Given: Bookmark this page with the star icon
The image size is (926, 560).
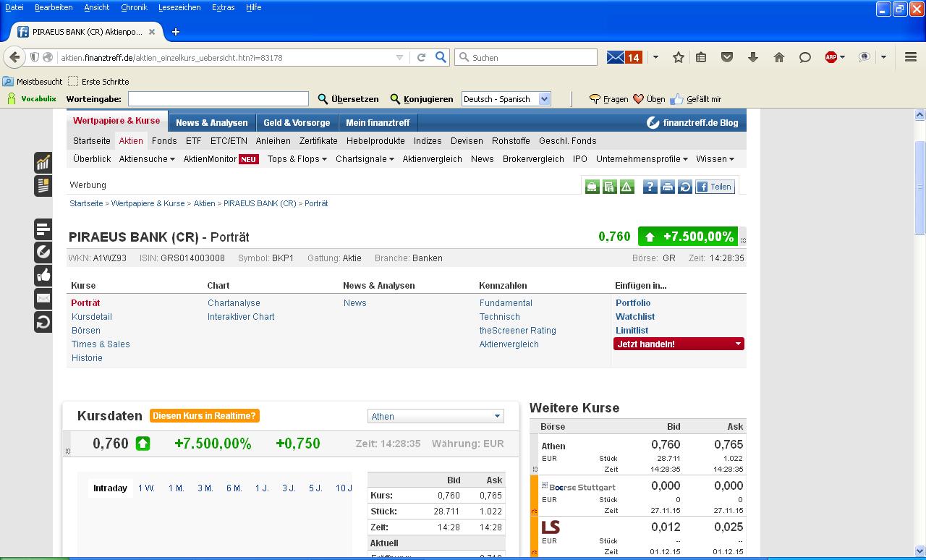Looking at the screenshot, I should point(679,57).
